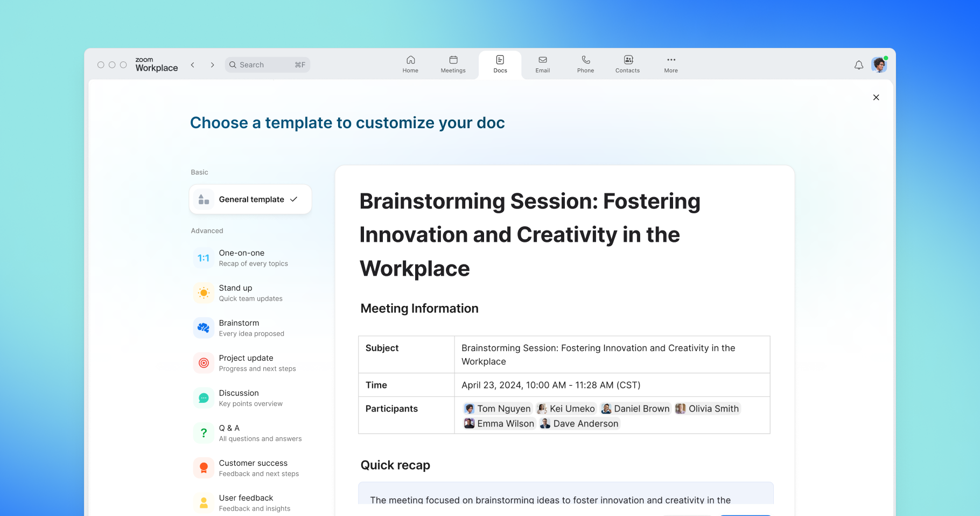980x516 pixels.
Task: Open the Phone panel
Action: click(585, 64)
